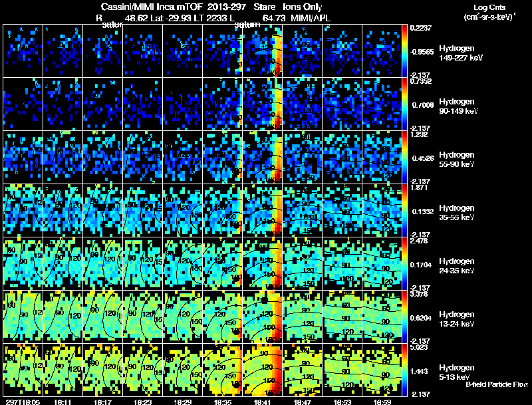
Task: Click the 'B-field Particle Flow' caption
Action: [497, 384]
